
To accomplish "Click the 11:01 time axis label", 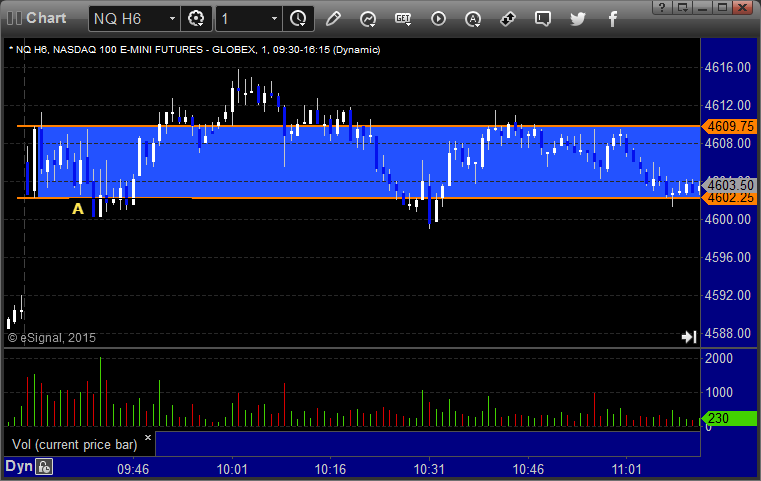I will pyautogui.click(x=627, y=469).
